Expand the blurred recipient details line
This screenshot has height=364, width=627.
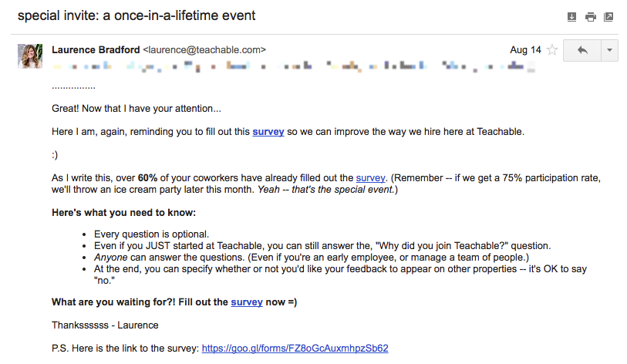click(x=293, y=67)
